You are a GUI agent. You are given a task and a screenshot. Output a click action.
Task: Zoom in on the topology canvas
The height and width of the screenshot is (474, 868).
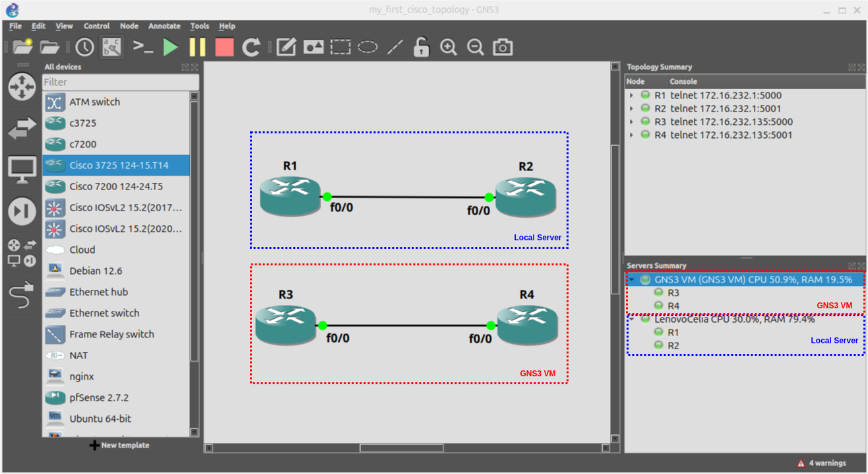tap(449, 47)
